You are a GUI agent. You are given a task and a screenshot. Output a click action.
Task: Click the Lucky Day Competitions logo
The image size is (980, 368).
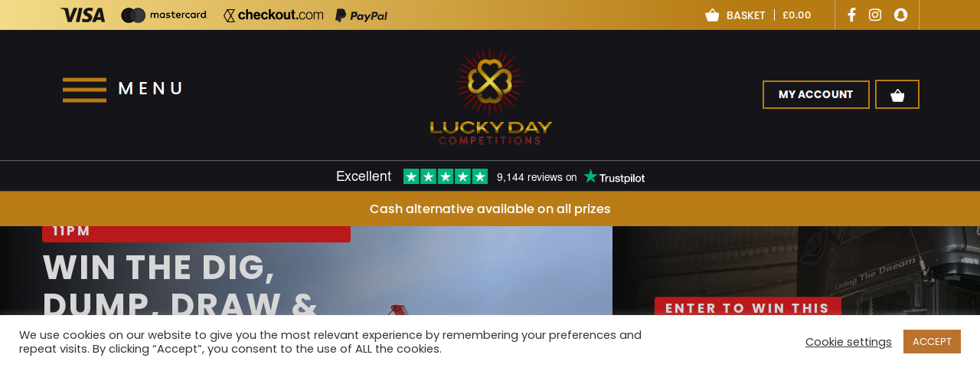pos(490,97)
